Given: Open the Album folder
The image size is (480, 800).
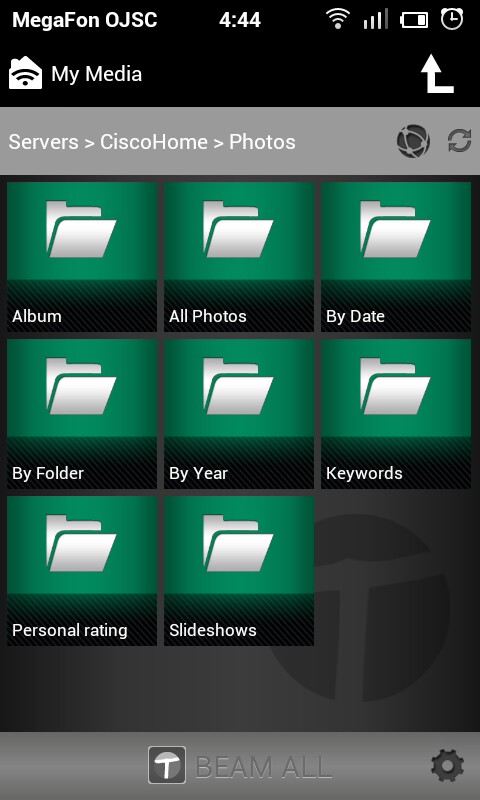Looking at the screenshot, I should (82, 257).
